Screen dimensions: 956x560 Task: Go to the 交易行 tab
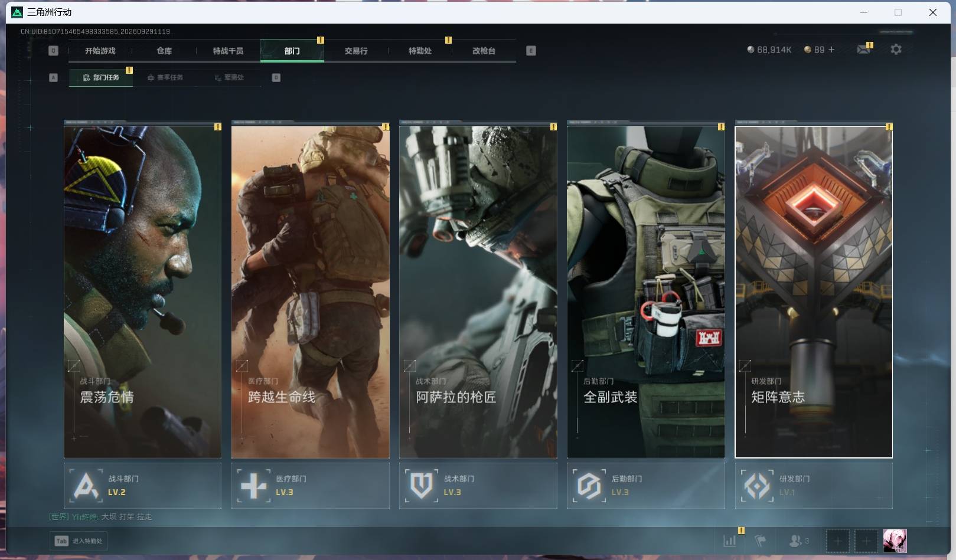click(x=356, y=51)
